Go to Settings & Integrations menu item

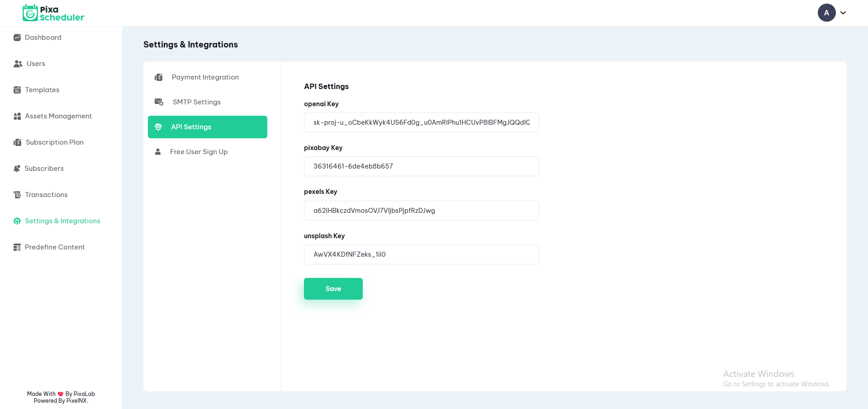point(62,221)
